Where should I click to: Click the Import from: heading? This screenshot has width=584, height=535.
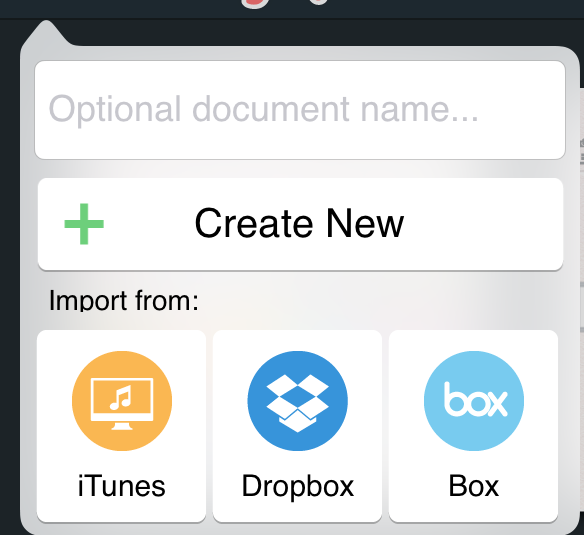click(x=124, y=300)
